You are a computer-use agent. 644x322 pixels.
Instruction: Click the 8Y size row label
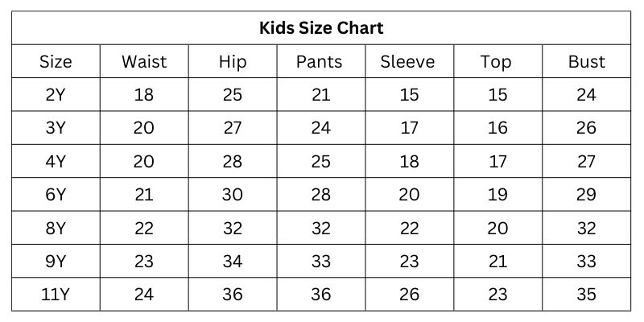[x=56, y=229]
